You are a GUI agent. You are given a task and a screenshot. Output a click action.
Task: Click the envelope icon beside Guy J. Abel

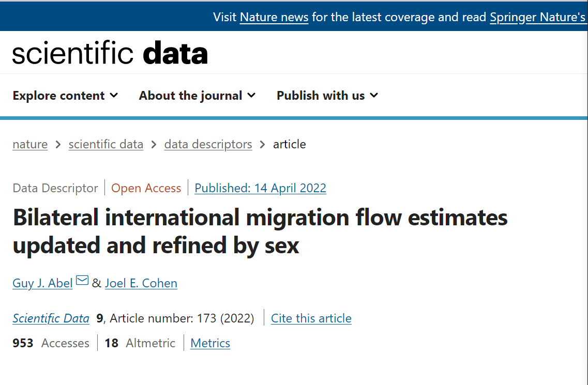click(x=82, y=281)
